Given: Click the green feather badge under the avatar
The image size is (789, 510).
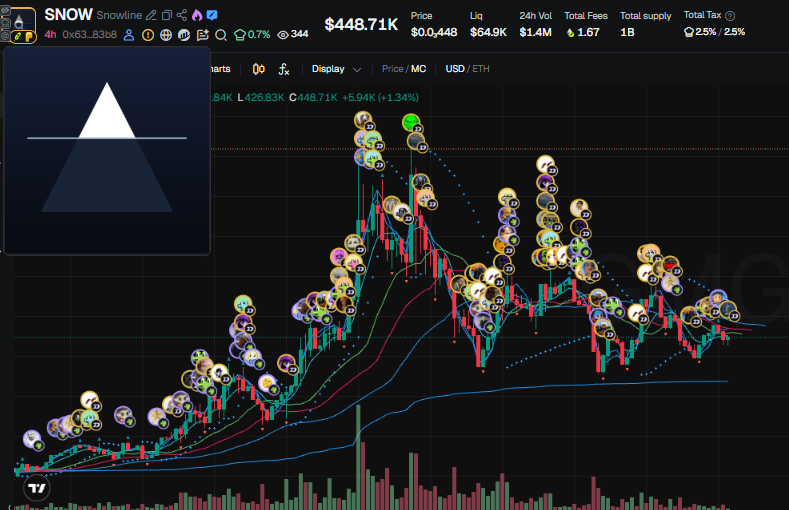Looking at the screenshot, I should (x=17, y=36).
